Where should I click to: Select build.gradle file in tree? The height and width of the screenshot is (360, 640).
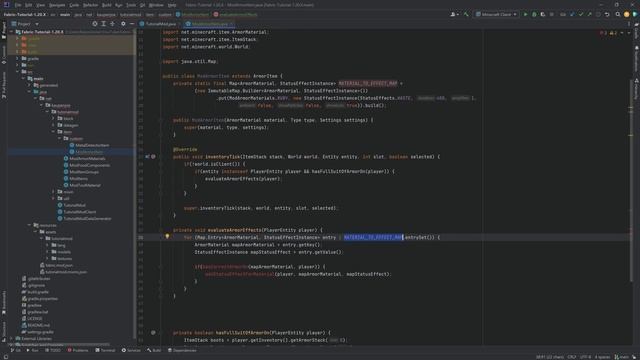35,292
